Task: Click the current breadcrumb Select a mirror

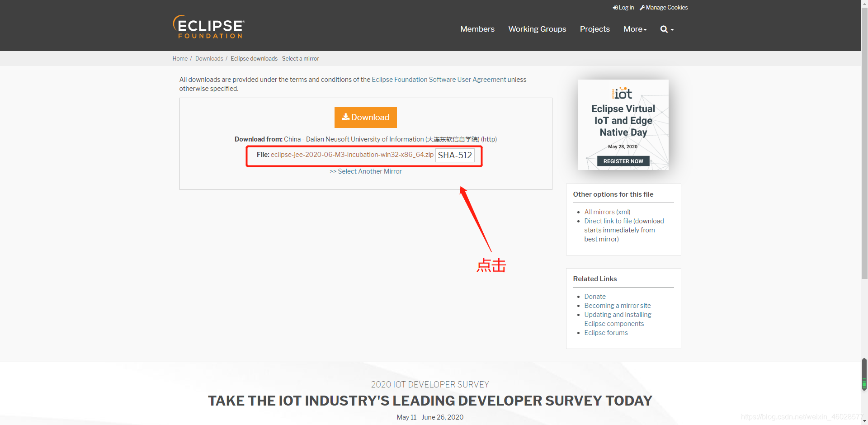Action: pos(275,59)
